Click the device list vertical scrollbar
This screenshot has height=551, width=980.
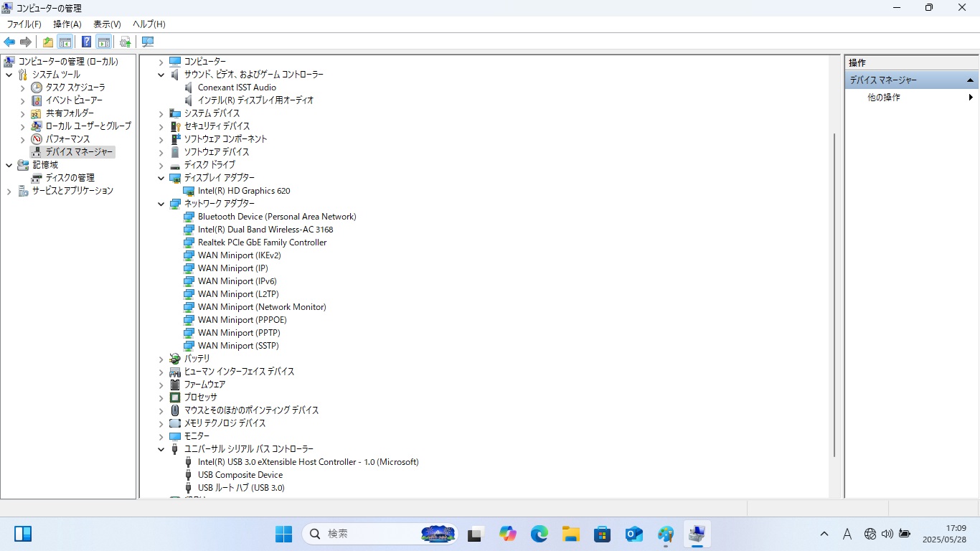(x=834, y=295)
